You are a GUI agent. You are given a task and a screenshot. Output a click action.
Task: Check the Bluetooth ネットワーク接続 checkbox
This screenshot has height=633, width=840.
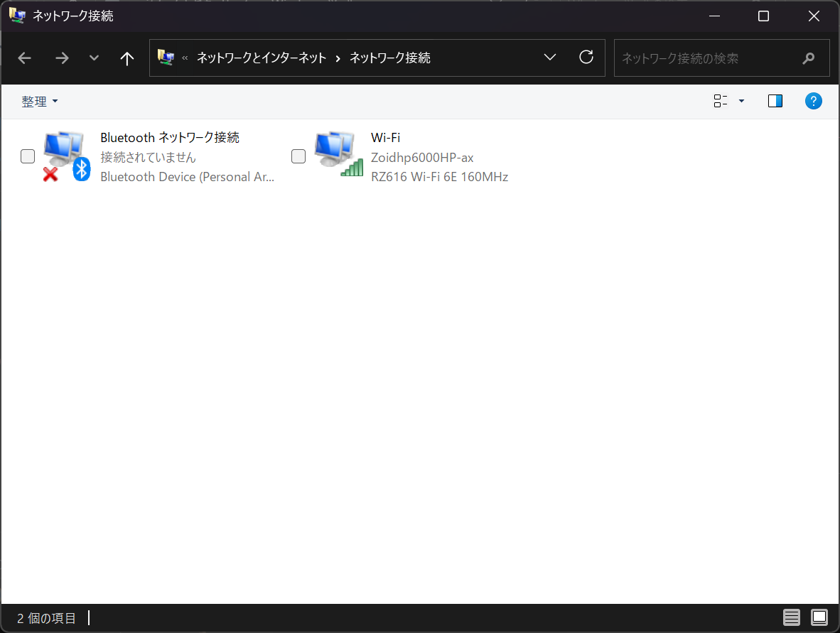coord(28,156)
